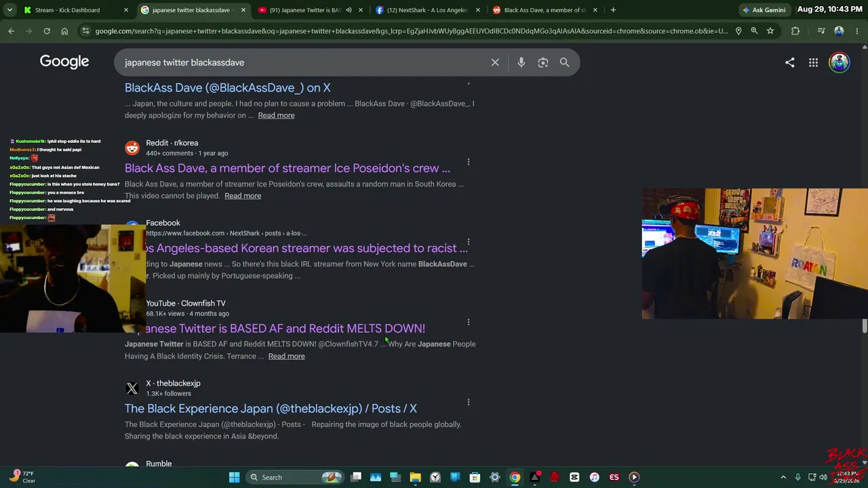This screenshot has height=488, width=868.
Task: Open a new browser tab
Action: point(613,10)
